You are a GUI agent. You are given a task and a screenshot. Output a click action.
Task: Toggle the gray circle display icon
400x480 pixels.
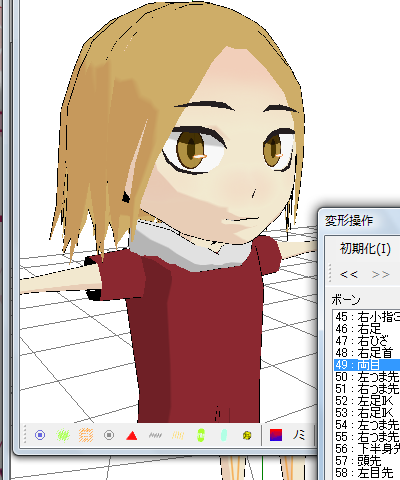(x=109, y=435)
